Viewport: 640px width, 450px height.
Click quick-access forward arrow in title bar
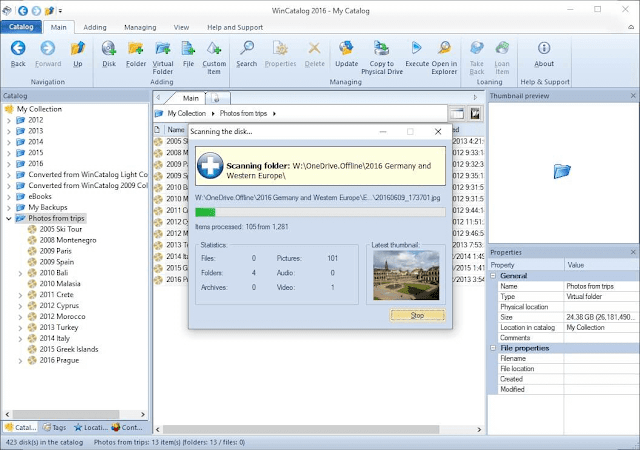36,11
